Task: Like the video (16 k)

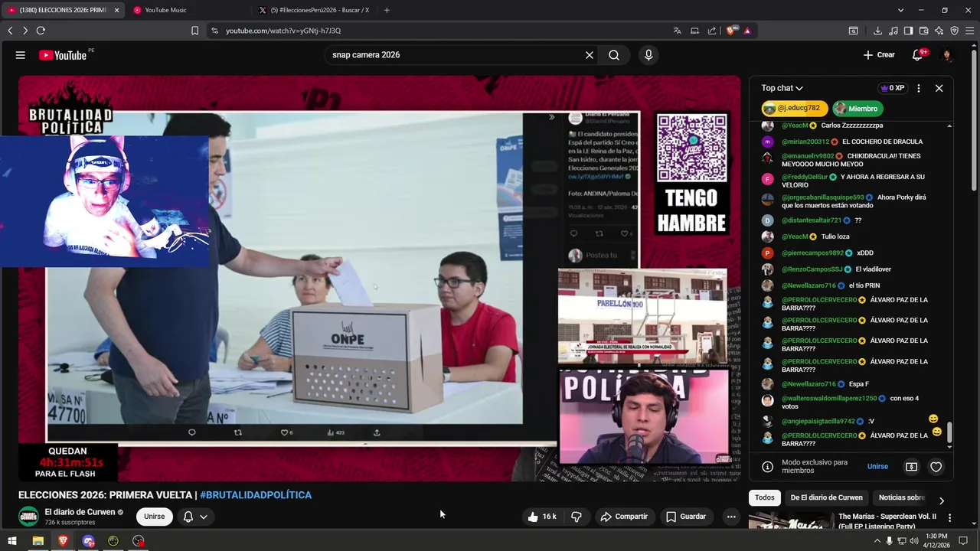Action: tap(542, 517)
